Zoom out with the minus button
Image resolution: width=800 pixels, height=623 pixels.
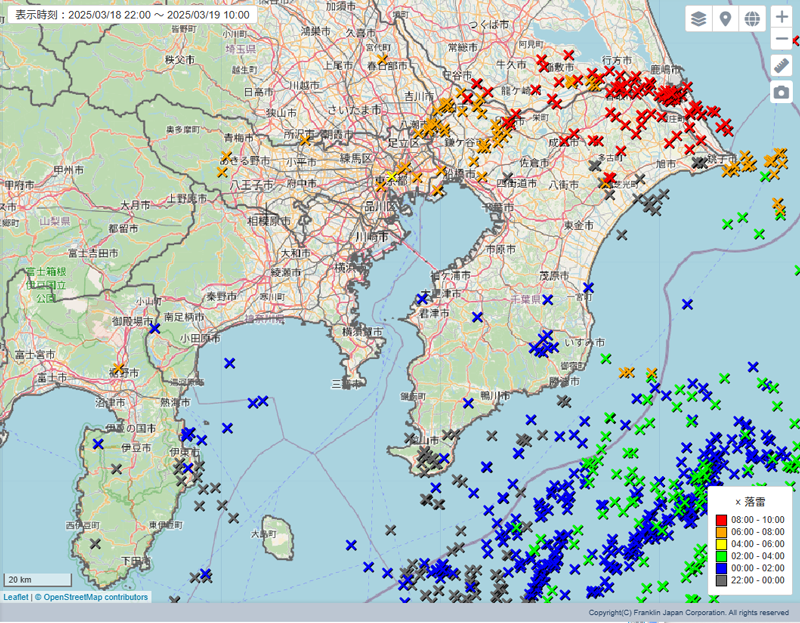[782, 40]
